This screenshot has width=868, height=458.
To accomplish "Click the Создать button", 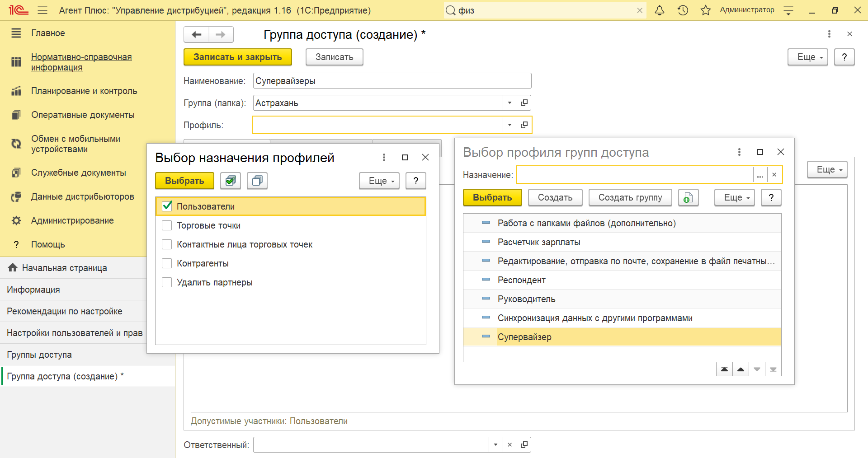I will pyautogui.click(x=555, y=197).
